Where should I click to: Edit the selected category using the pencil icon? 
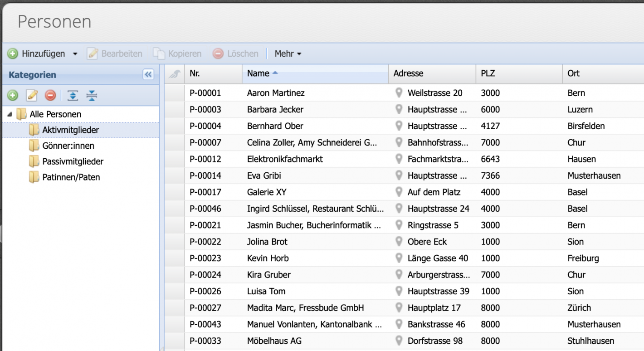tap(32, 95)
